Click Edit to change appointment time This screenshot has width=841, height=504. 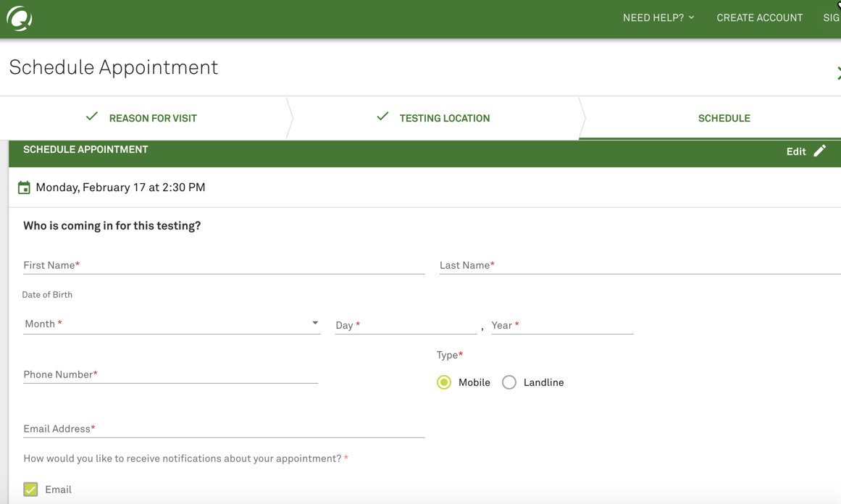[x=795, y=151]
